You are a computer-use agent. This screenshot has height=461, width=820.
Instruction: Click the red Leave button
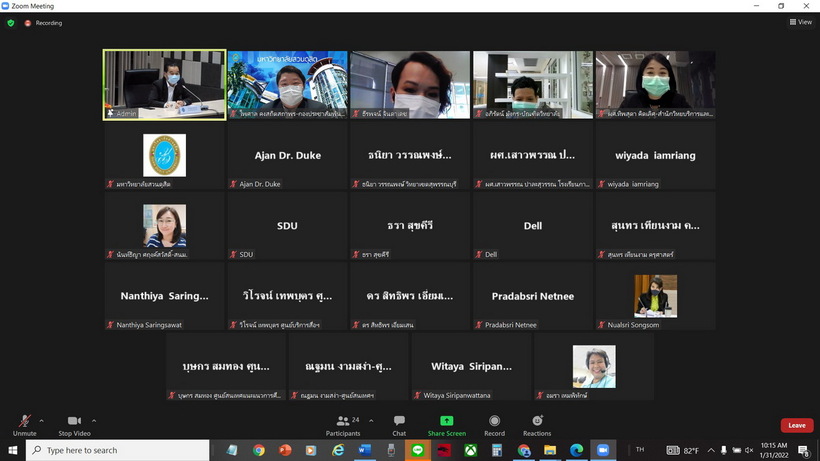pos(797,425)
